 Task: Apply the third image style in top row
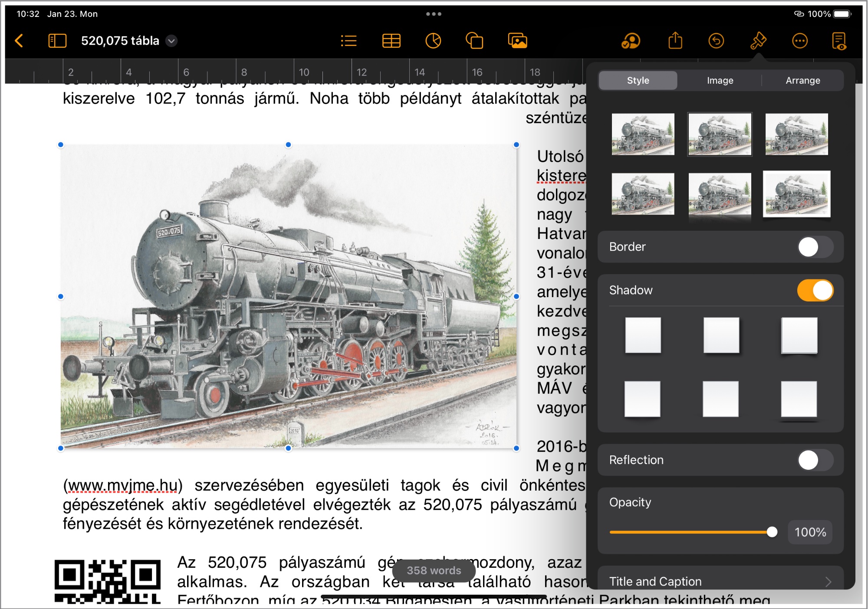pos(796,134)
